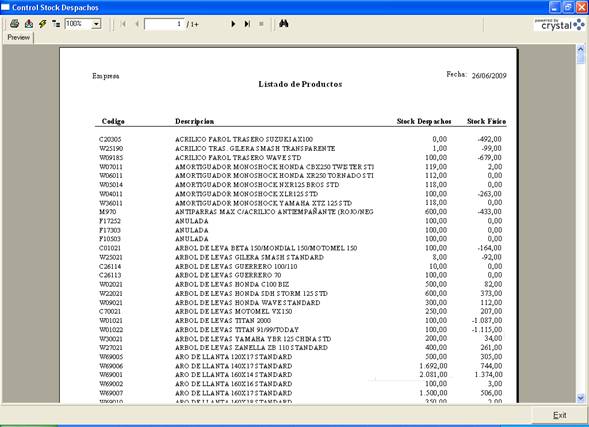
Task: Click the Export report icon
Action: (x=29, y=24)
